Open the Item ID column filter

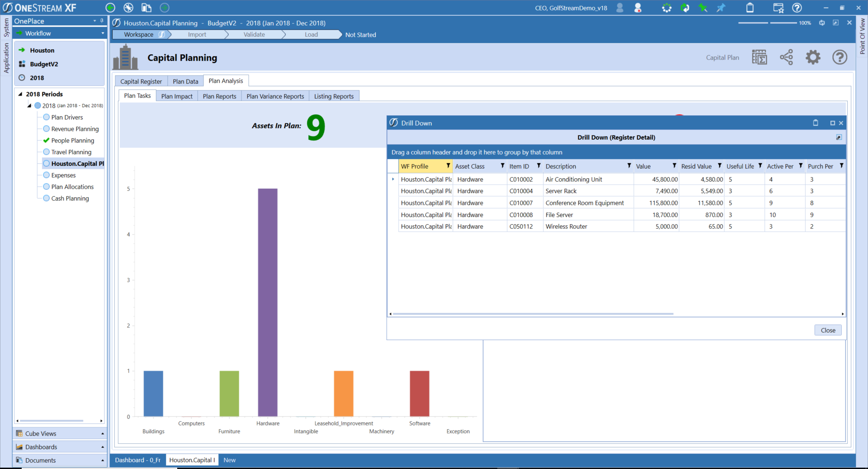click(538, 166)
